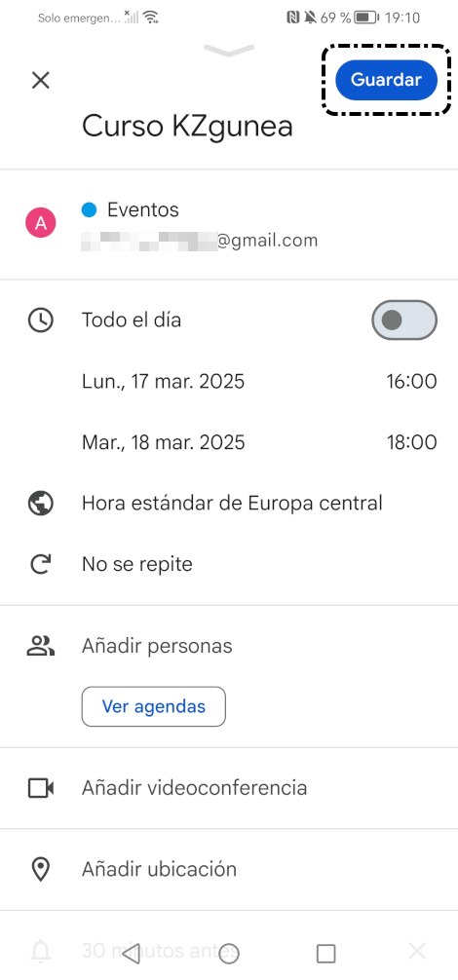The width and height of the screenshot is (458, 980).
Task: Collapse the sheet using the top chevron handle
Action: click(x=229, y=50)
